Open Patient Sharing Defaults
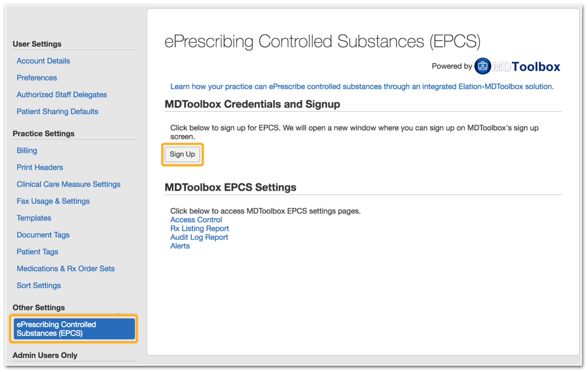This screenshot has width=588, height=372. point(57,112)
